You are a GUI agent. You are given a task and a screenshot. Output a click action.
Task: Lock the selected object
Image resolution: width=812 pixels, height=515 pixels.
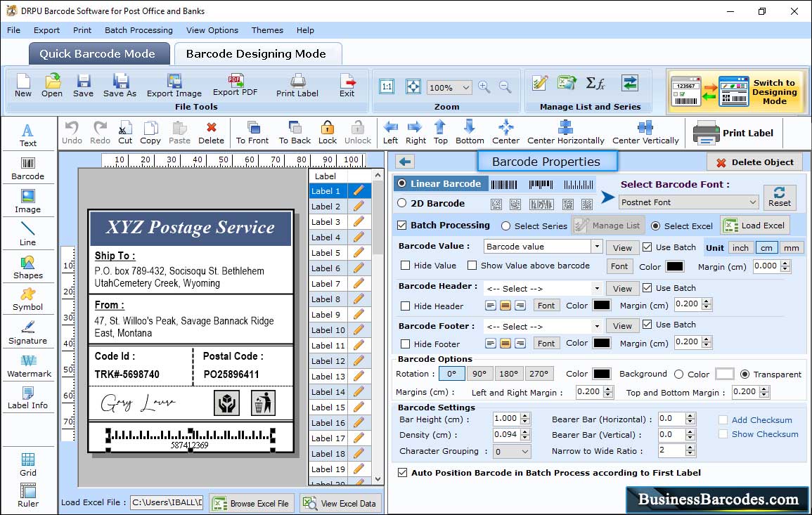tap(328, 133)
